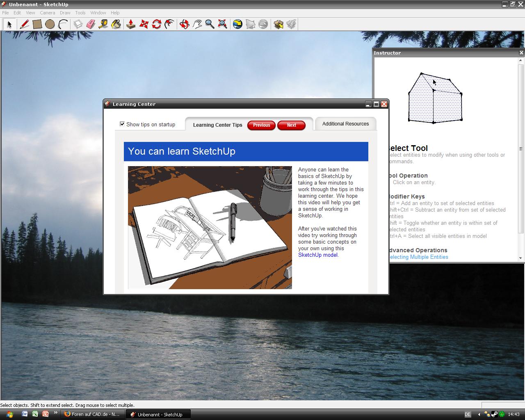525x420 pixels.
Task: Click the DE language indicator
Action: pos(468,414)
